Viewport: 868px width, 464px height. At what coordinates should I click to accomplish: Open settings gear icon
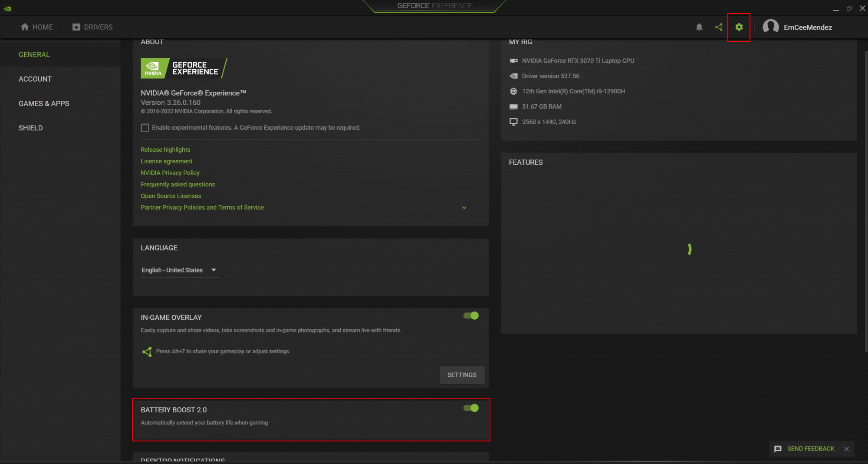739,27
